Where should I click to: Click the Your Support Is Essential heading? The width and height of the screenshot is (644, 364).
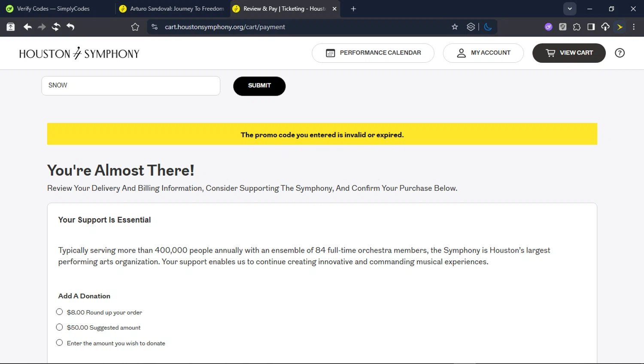104,220
